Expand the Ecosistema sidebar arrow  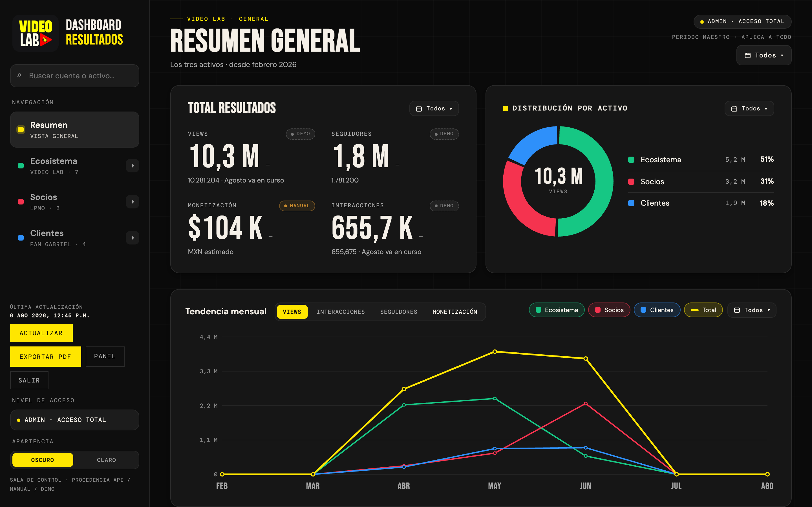click(x=133, y=166)
